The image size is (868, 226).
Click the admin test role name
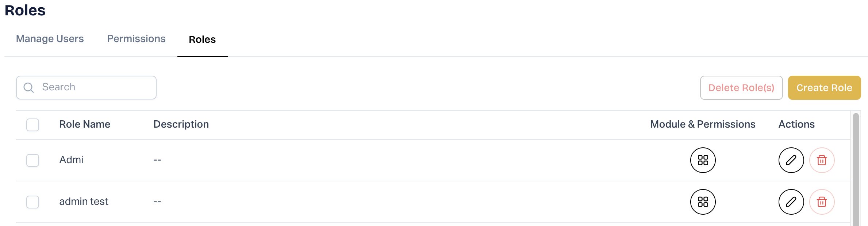(x=84, y=201)
